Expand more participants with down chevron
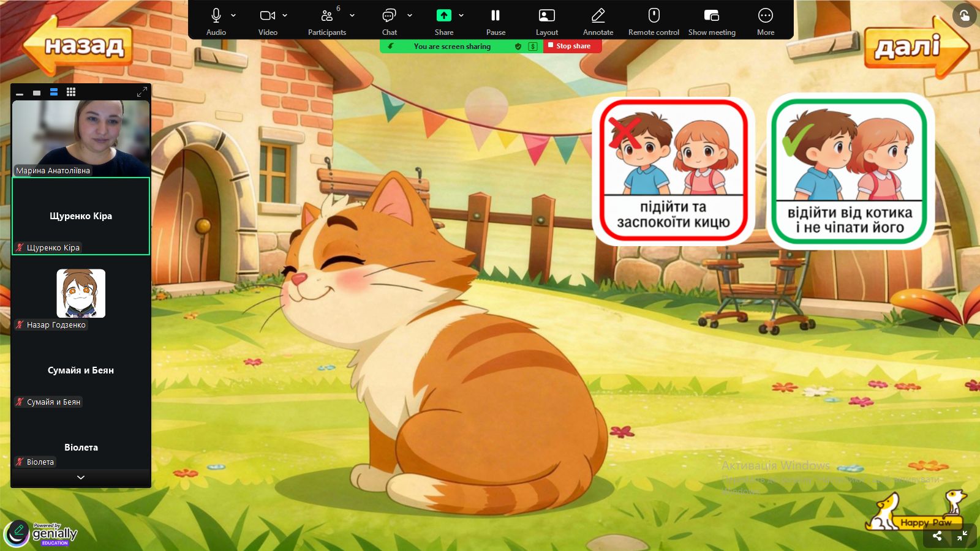Image resolution: width=980 pixels, height=551 pixels. point(81,478)
